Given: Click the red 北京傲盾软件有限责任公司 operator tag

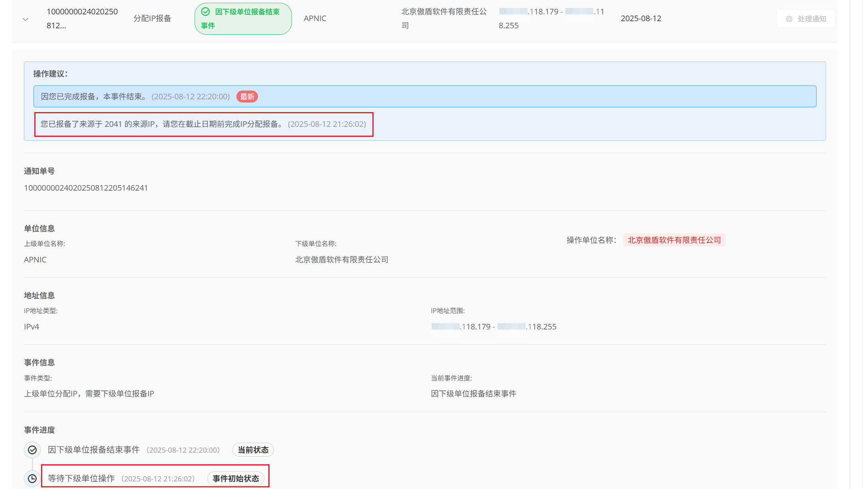Looking at the screenshot, I should pos(674,240).
